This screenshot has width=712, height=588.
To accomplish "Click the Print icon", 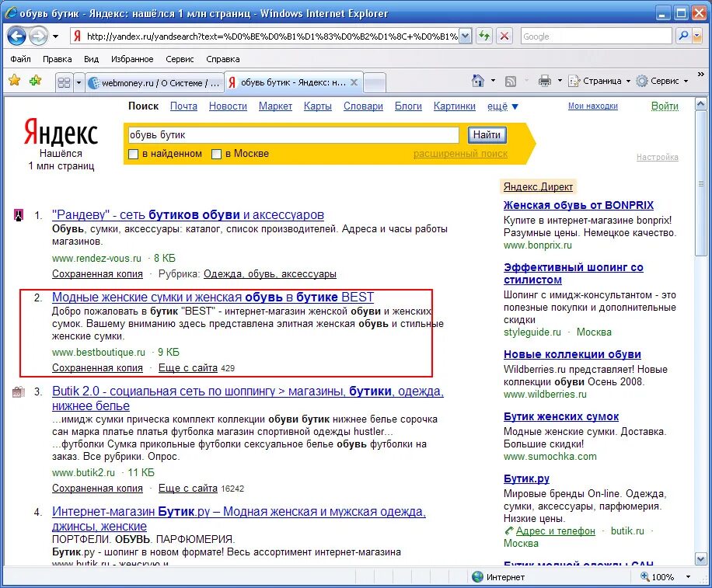I will click(544, 81).
